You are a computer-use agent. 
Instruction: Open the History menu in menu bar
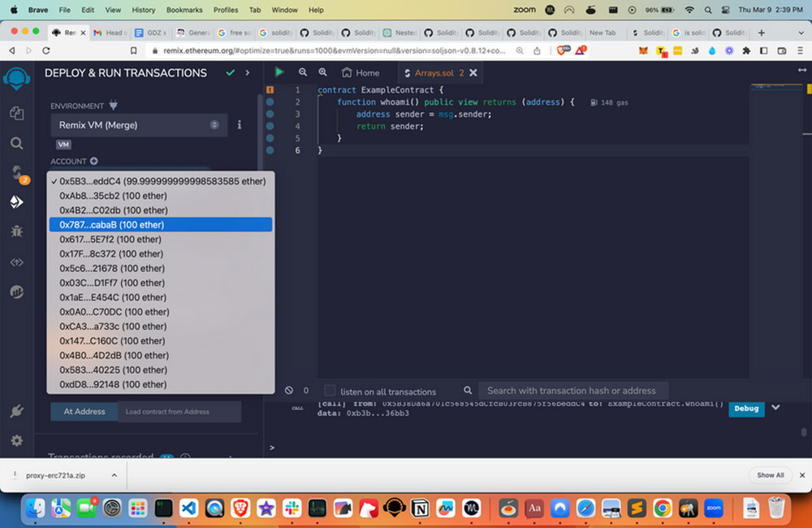[x=144, y=10]
